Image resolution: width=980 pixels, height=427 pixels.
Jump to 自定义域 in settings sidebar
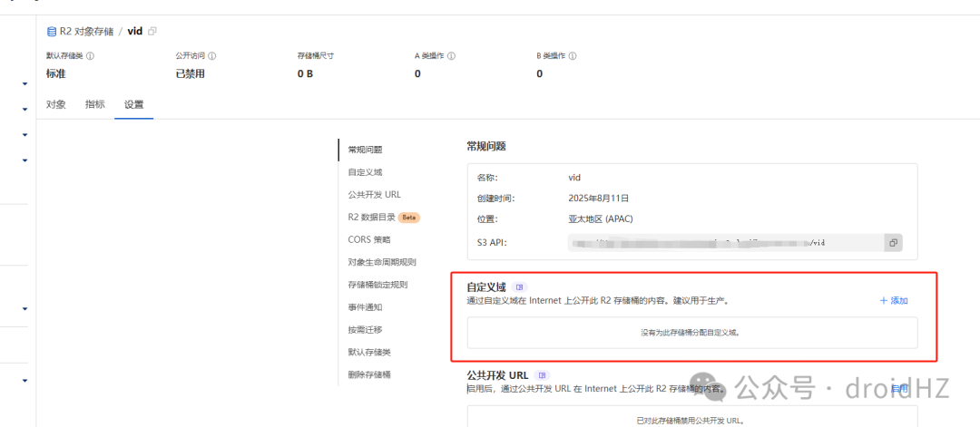(365, 171)
